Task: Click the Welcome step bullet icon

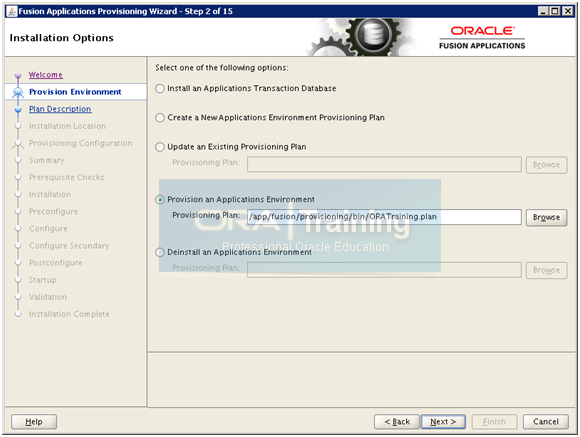Action: [x=18, y=75]
